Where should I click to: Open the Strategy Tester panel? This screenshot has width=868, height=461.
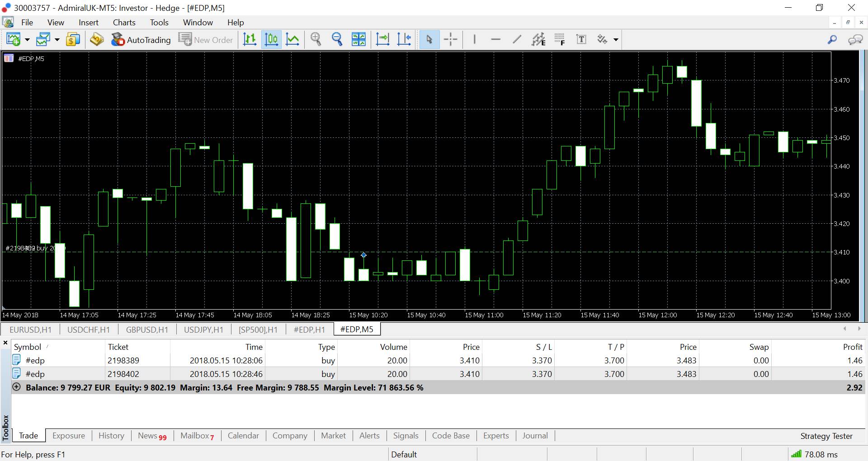coord(826,436)
